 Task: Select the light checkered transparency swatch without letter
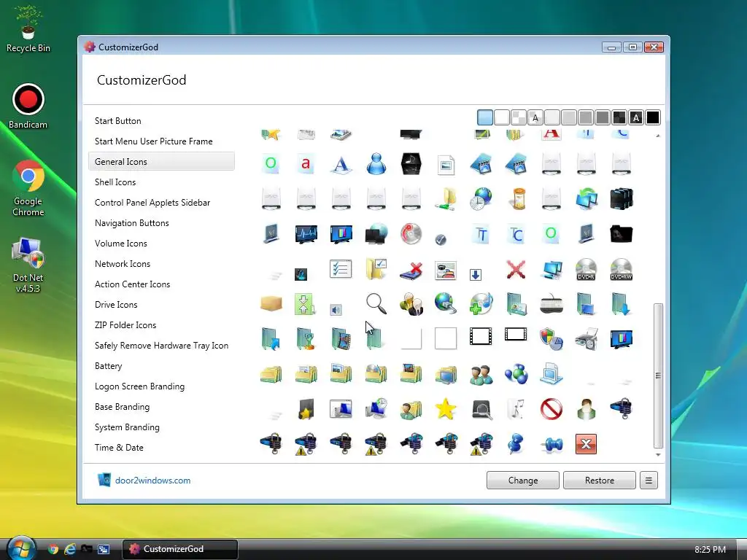[x=519, y=117]
